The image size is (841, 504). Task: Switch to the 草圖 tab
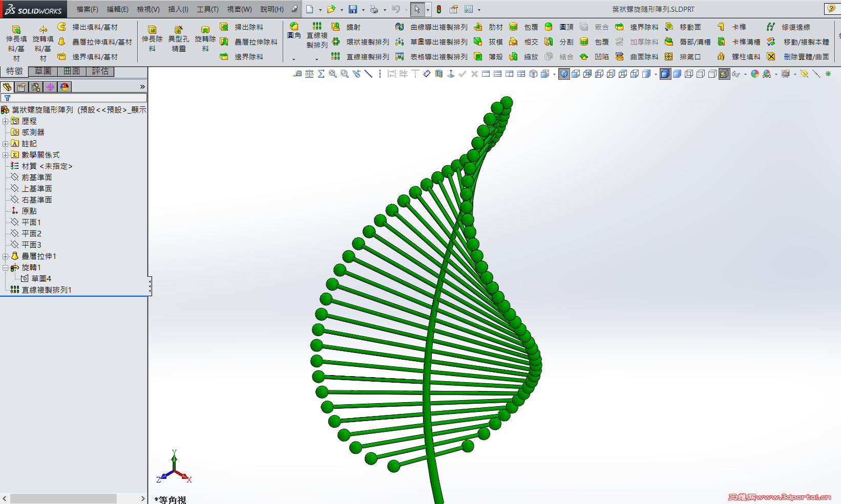43,71
